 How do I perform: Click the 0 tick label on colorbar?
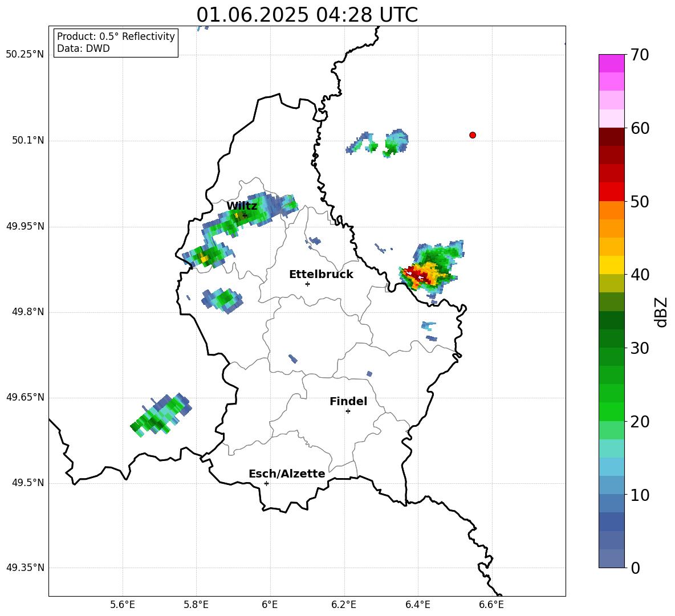tap(635, 568)
